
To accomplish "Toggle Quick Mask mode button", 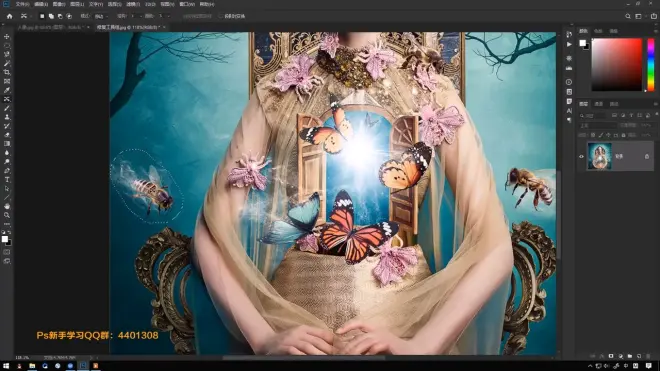I will pos(7,252).
